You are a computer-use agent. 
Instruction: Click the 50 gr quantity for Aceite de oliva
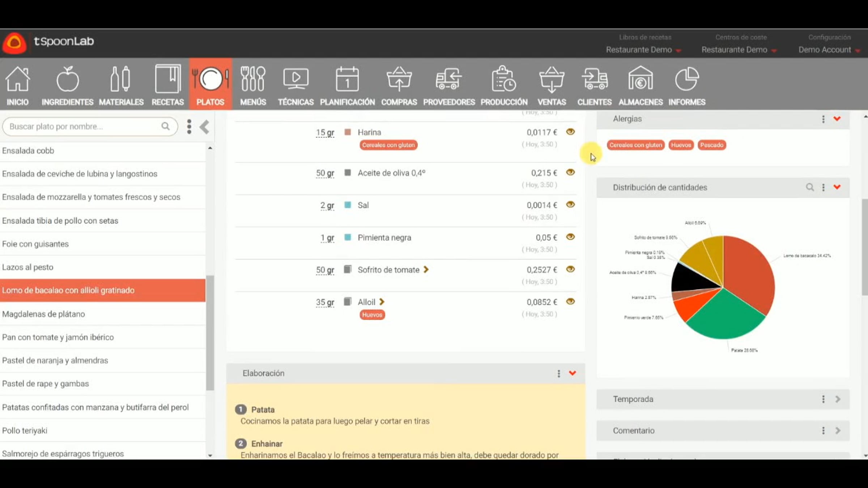click(325, 173)
